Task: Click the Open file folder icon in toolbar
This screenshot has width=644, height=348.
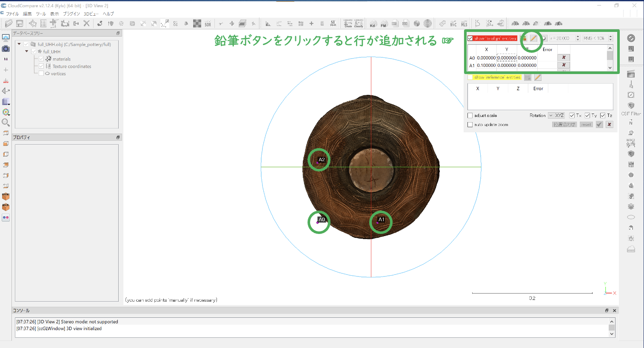Action: (x=9, y=23)
